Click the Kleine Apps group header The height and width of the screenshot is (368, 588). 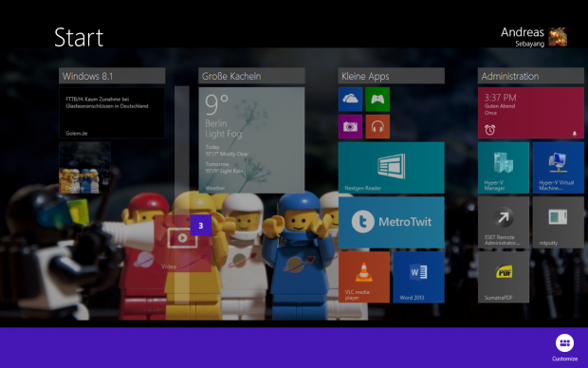click(x=392, y=76)
